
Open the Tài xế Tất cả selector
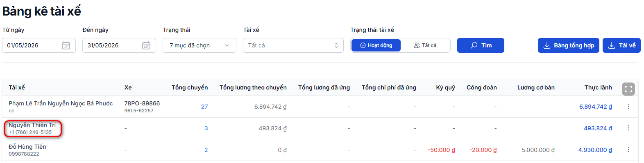(293, 45)
